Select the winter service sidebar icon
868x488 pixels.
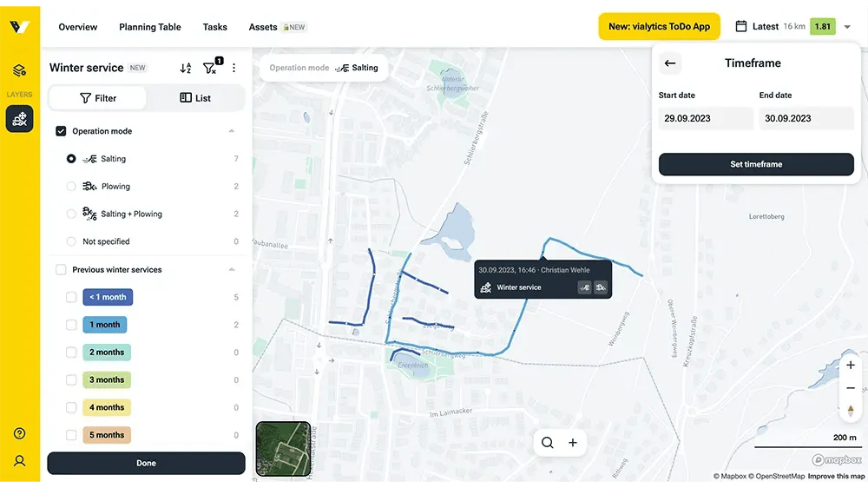(19, 119)
